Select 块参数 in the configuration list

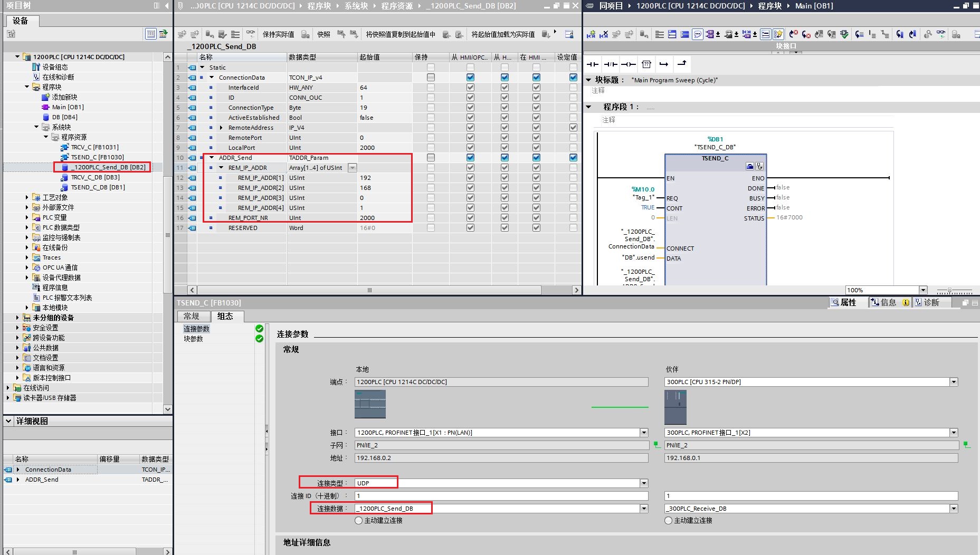coord(193,339)
